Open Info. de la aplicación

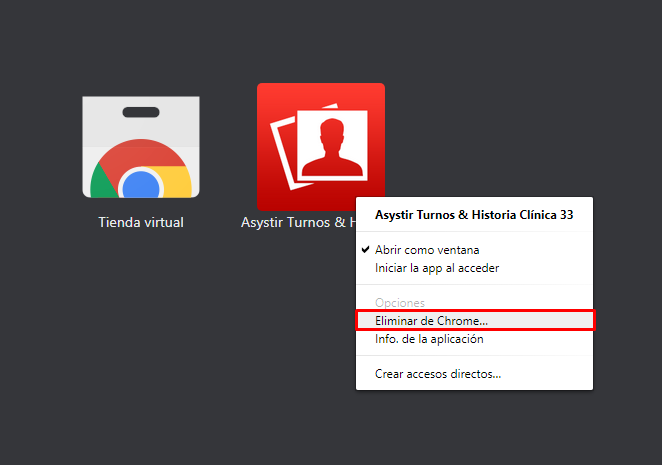coord(429,339)
